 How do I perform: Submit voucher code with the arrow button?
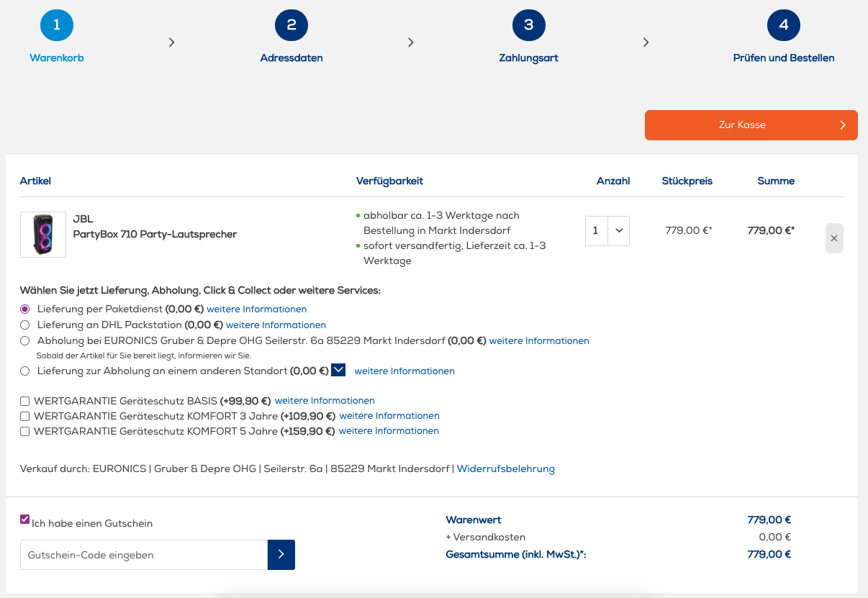click(x=281, y=555)
